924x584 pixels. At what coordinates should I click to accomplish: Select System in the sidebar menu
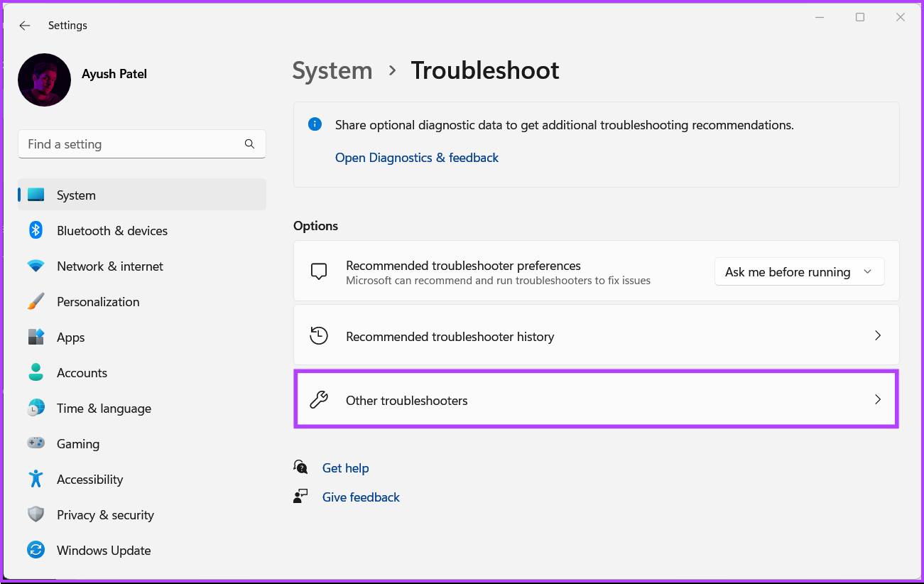coord(76,195)
